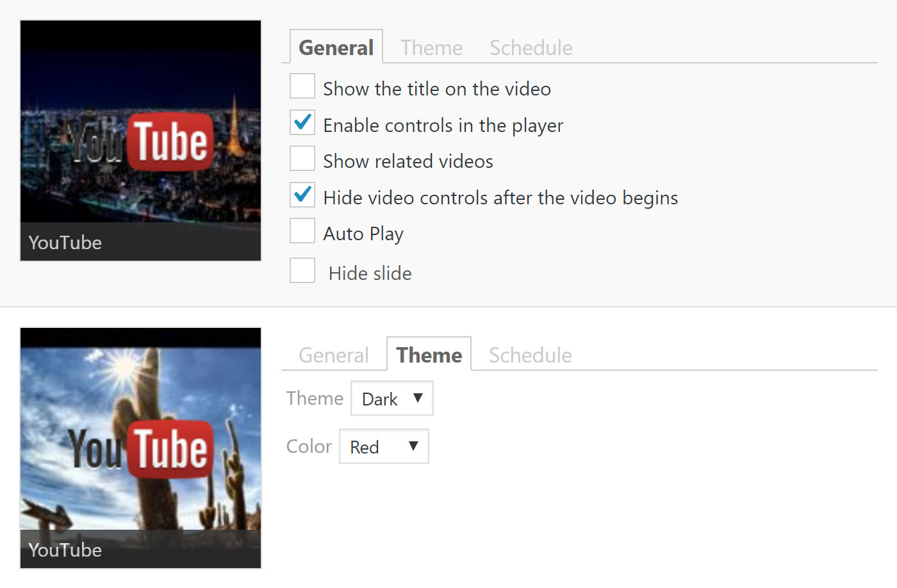Enable the Auto Play checkbox
Screen dimensions: 897x588
pos(302,231)
